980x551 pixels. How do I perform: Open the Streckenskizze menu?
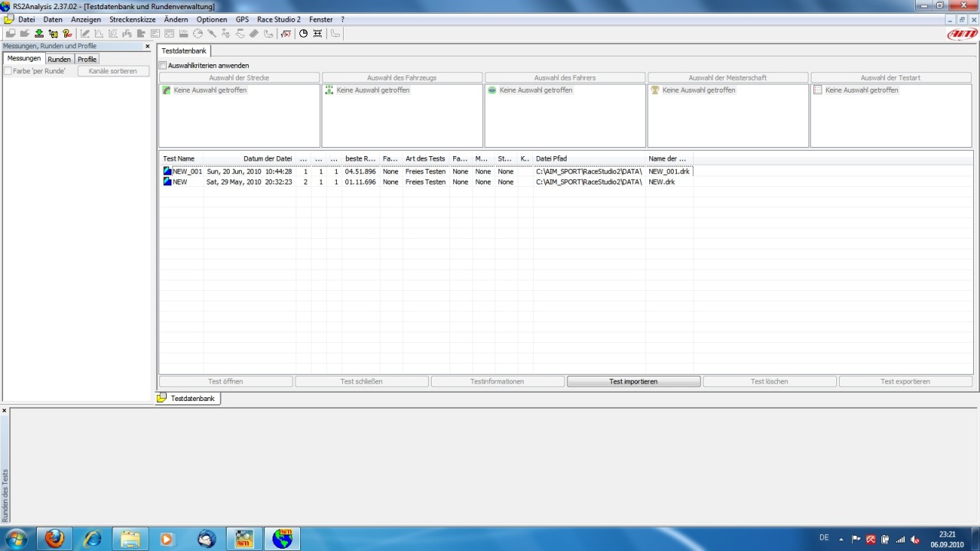[132, 19]
